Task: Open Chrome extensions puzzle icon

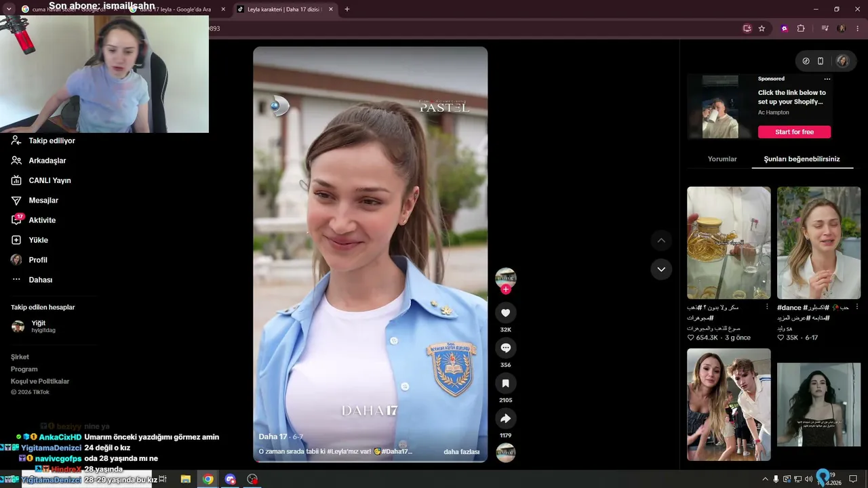Action: [801, 28]
